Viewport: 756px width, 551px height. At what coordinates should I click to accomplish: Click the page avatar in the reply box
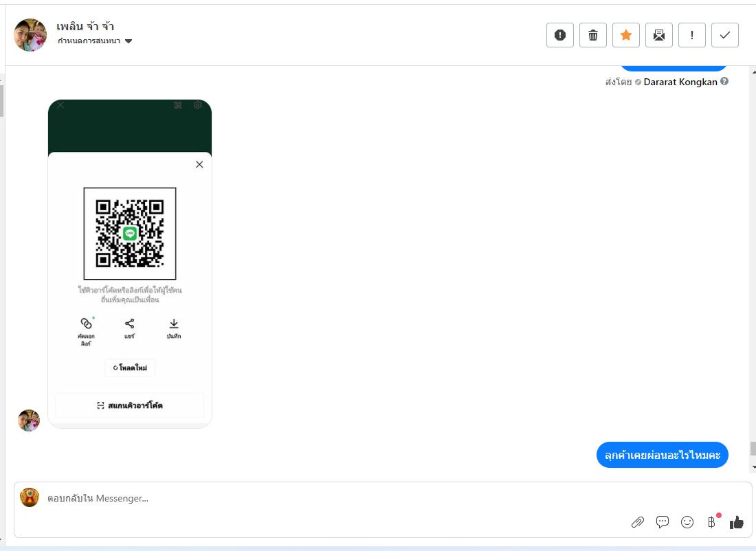pos(30,497)
